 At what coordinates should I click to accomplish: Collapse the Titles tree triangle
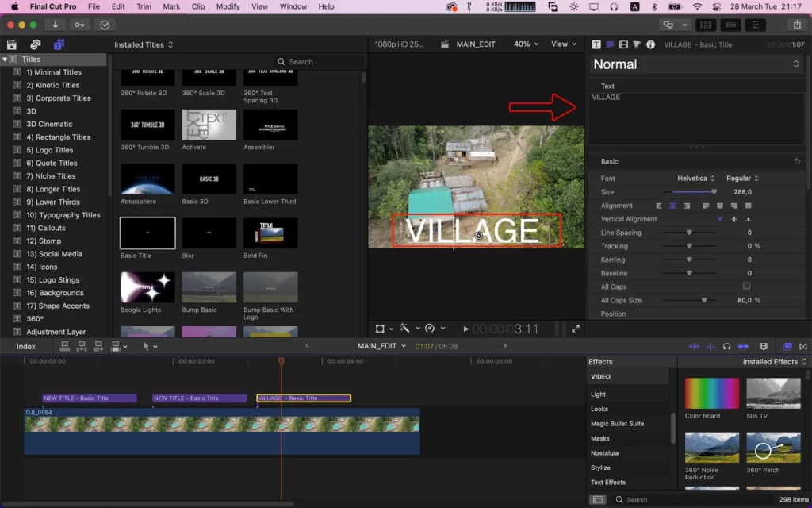(x=5, y=59)
